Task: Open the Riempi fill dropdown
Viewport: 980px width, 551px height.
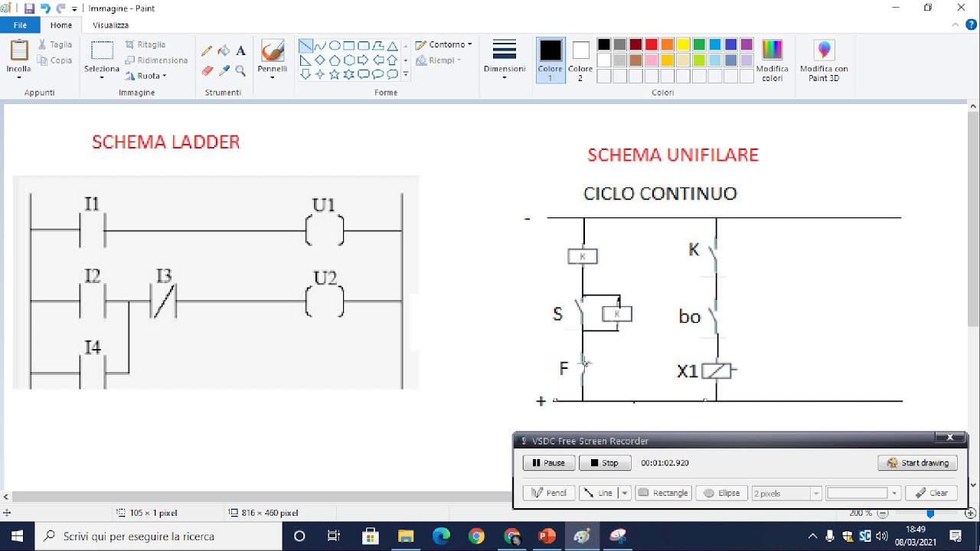Action: point(439,60)
